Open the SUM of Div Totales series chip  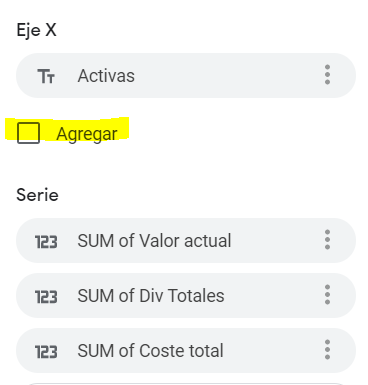coord(186,295)
